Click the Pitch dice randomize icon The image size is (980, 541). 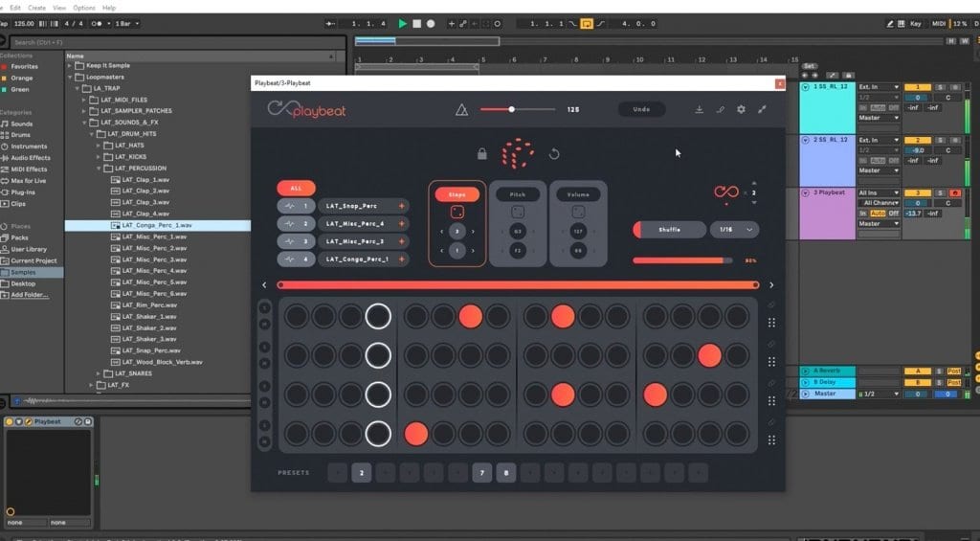pos(518,212)
